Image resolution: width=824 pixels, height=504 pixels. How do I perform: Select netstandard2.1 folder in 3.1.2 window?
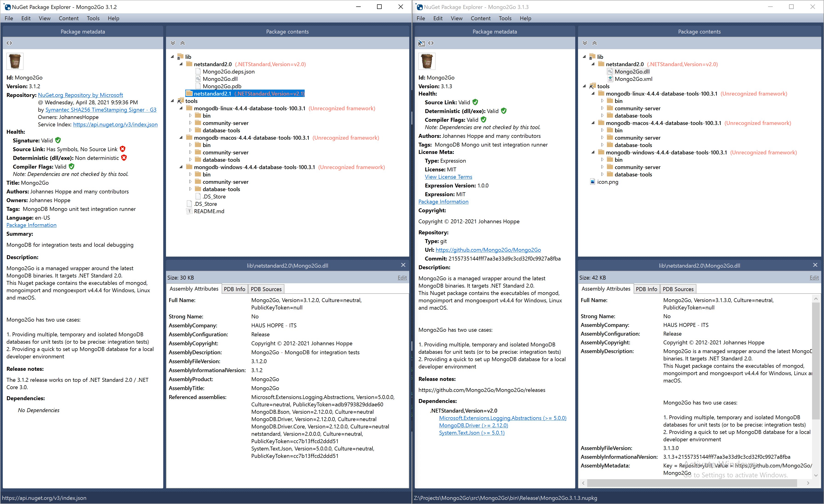245,93
